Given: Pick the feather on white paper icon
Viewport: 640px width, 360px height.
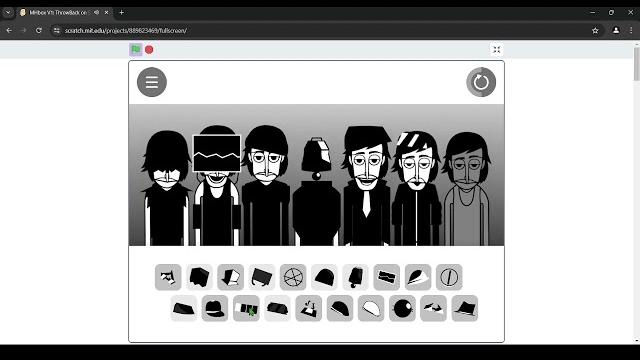Looking at the screenshot, I should pyautogui.click(x=418, y=277).
